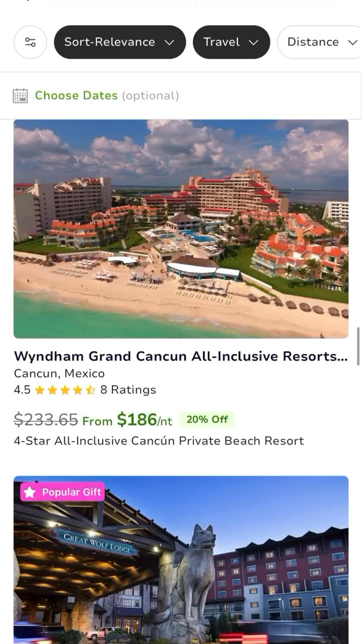Tap the chevron arrow on Travel filter

coord(253,42)
